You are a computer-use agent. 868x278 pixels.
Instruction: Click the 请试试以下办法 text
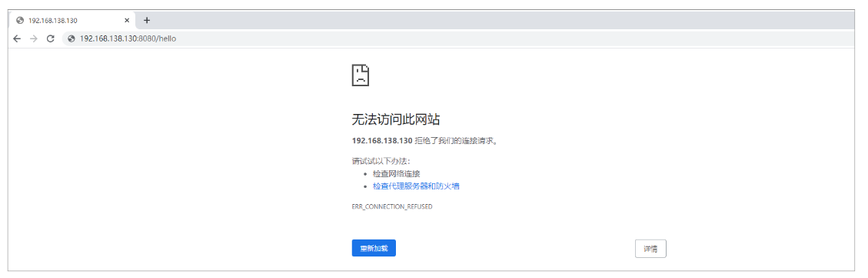pos(381,162)
